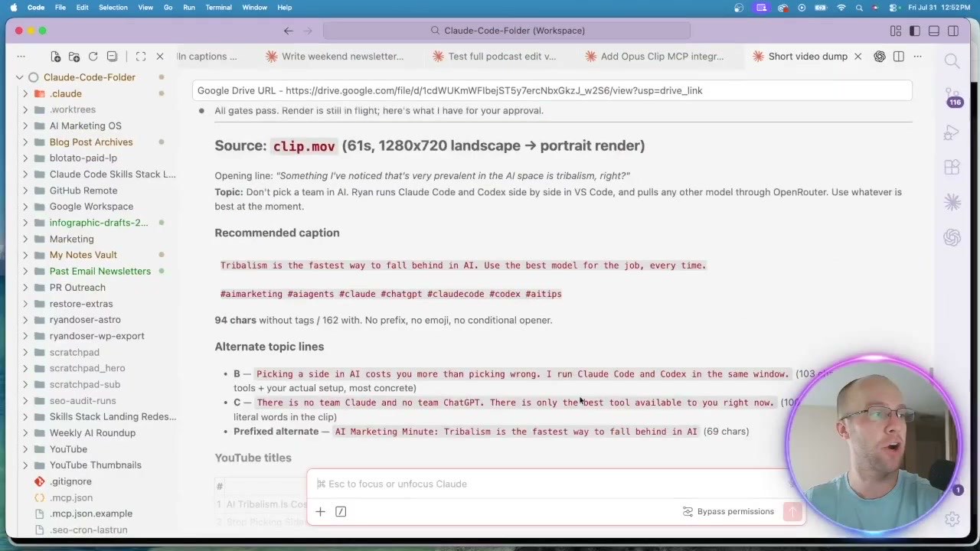Create a new folder in explorer toolbar
Viewport: 980px width, 551px height.
point(74,57)
